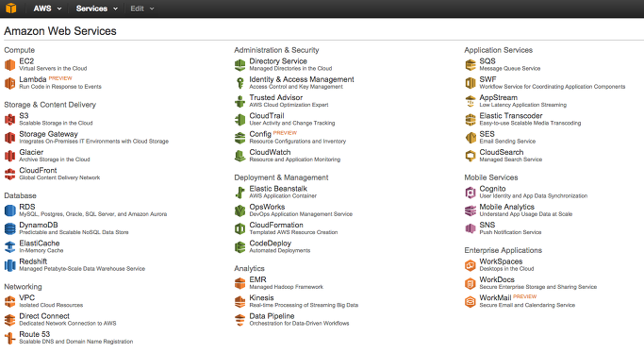Open the Storage Gateway link
This screenshot has height=353, width=644.
48,134
